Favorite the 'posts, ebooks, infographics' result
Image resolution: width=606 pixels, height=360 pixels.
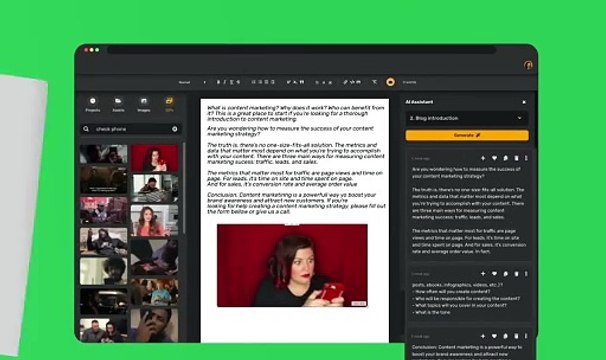point(494,273)
